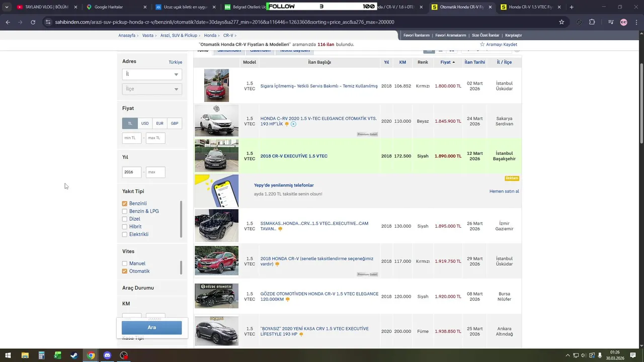
Task: Open a new tab with plus icon
Action: tap(572, 7)
